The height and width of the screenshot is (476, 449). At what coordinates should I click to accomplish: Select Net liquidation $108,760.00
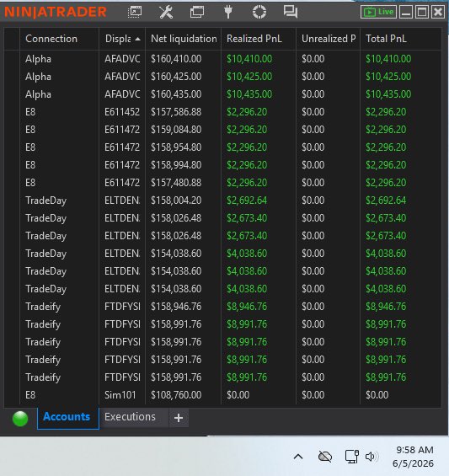click(176, 395)
